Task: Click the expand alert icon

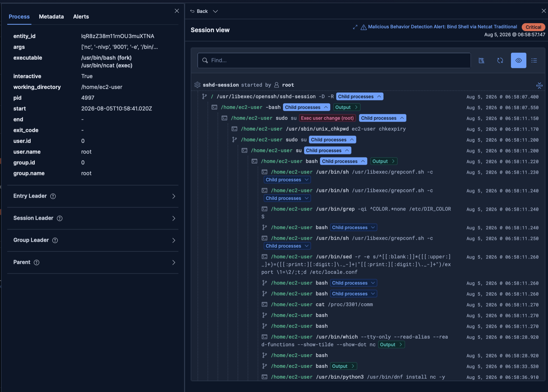Action: pyautogui.click(x=355, y=27)
